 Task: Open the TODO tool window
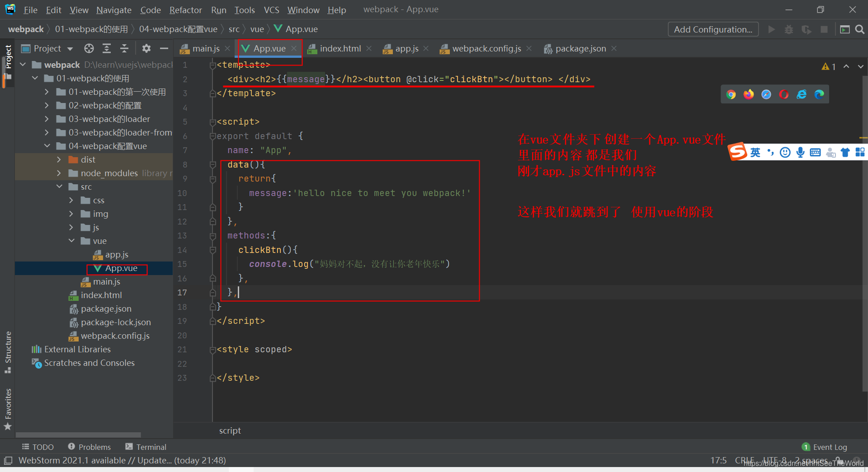38,447
